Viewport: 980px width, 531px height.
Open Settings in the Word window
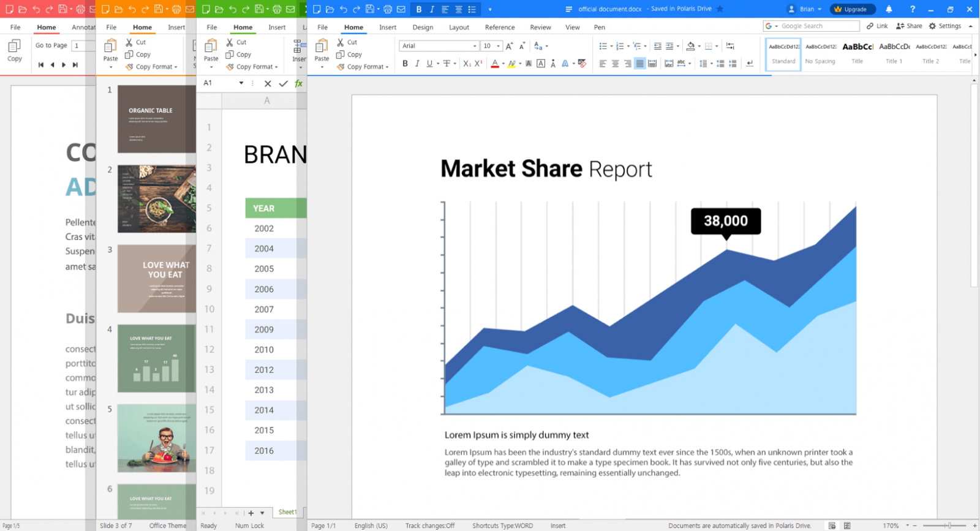point(945,26)
